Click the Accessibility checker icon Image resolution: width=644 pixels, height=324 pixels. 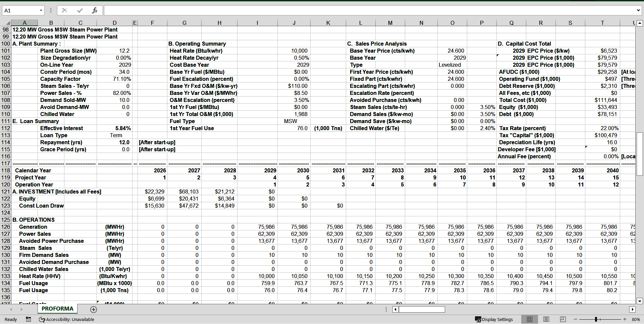(42, 319)
